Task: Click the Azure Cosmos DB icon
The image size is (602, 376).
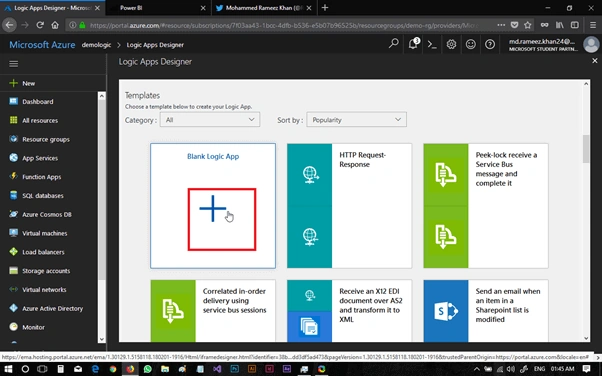Action: tap(13, 214)
